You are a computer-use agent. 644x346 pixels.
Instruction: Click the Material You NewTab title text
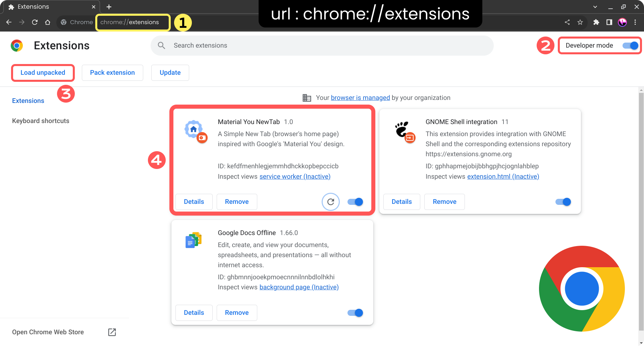tap(249, 122)
